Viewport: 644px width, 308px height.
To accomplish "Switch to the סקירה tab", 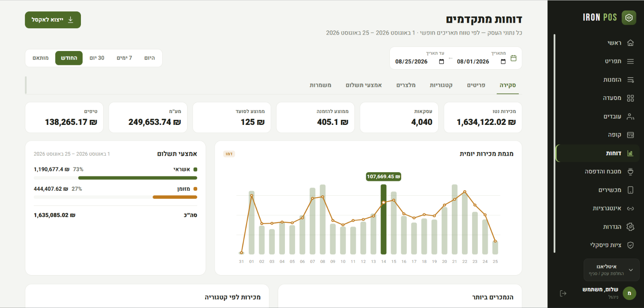I will coord(508,85).
